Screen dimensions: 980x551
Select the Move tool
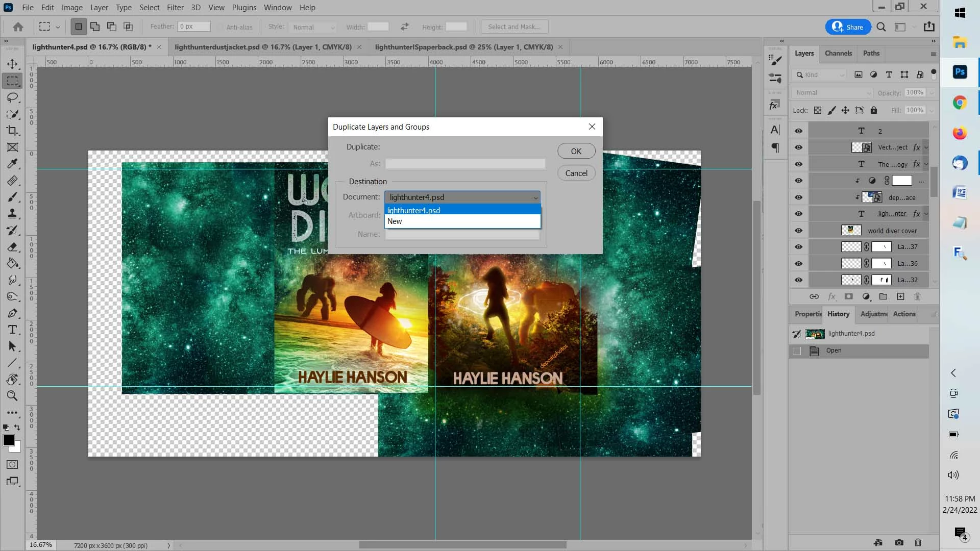pyautogui.click(x=12, y=64)
